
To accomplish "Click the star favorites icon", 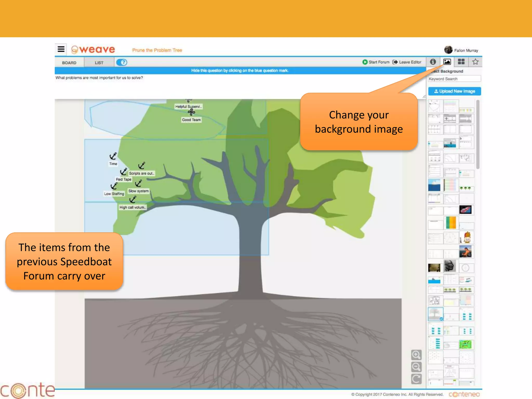I will tap(475, 62).
